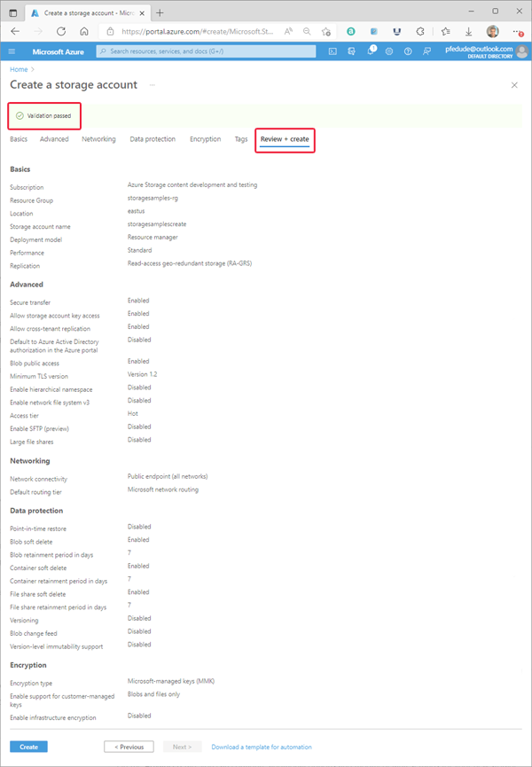Switch to the Tags tab

(241, 139)
